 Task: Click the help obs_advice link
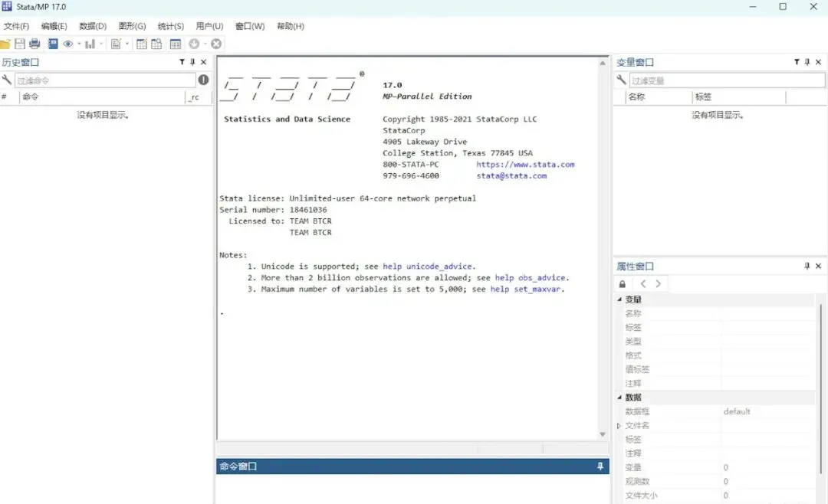[x=531, y=277]
